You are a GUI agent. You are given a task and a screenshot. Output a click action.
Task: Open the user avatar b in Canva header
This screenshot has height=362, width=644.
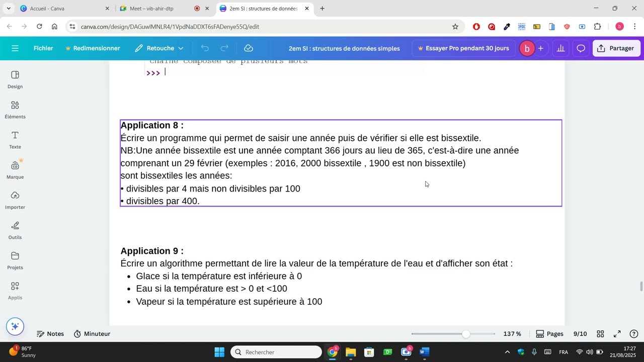click(527, 48)
